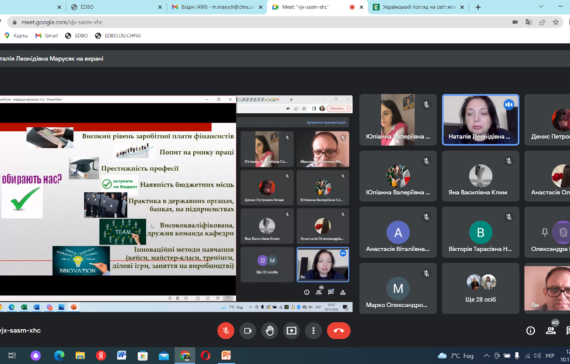Screen dimensions: 570x364
Task: Open meeting details info icon
Action: [x=530, y=331]
